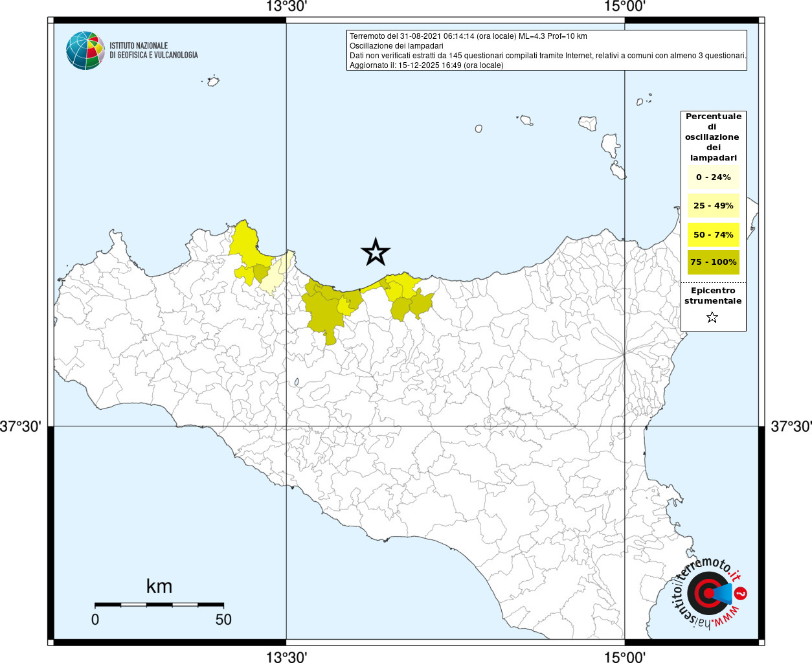This screenshot has width=812, height=663.
Task: Select the 50 - 74% legend swatch
Action: 714,234
